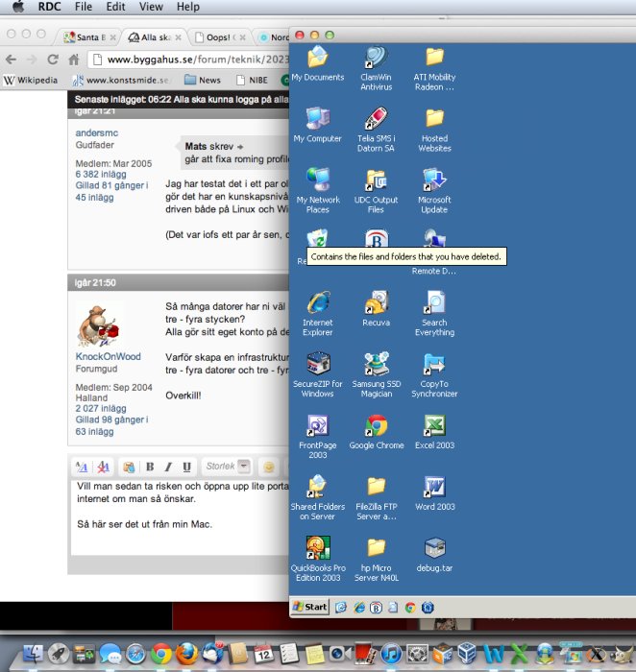Select the Recycle Bin desktop icon
This screenshot has width=636, height=672.
point(317,238)
